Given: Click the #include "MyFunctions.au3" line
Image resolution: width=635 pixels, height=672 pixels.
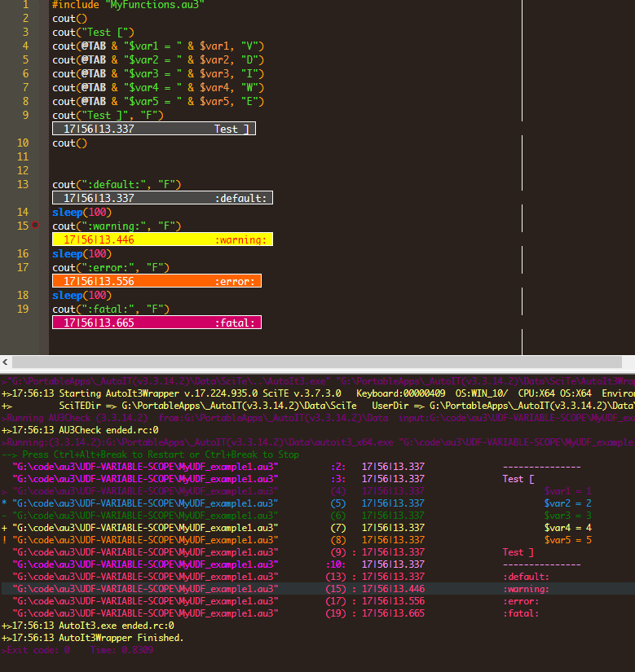Looking at the screenshot, I should 128,5.
